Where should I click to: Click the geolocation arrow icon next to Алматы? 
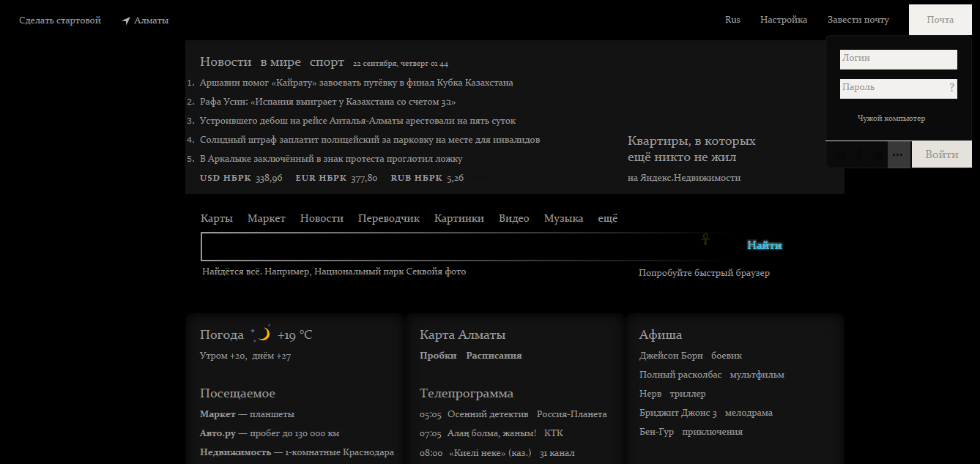point(125,20)
